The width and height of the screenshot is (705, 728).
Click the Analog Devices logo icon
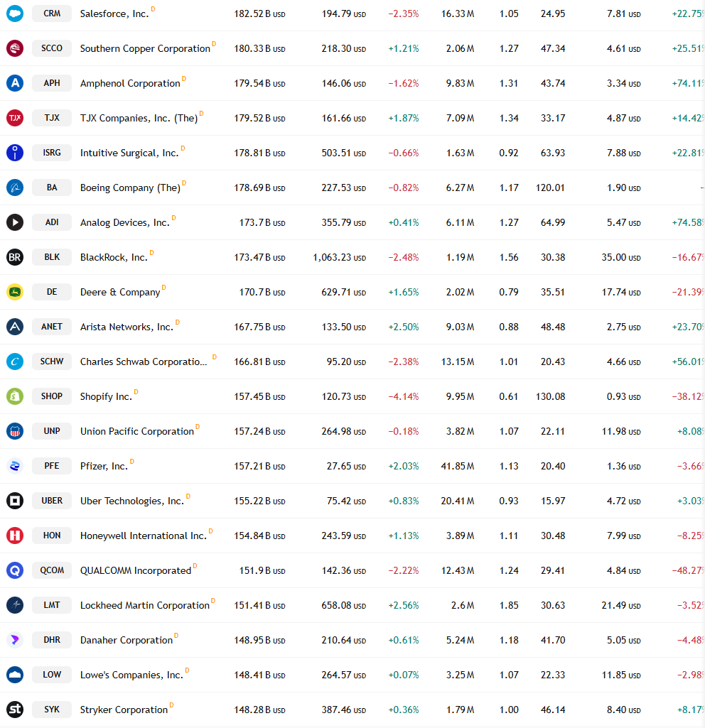15,222
